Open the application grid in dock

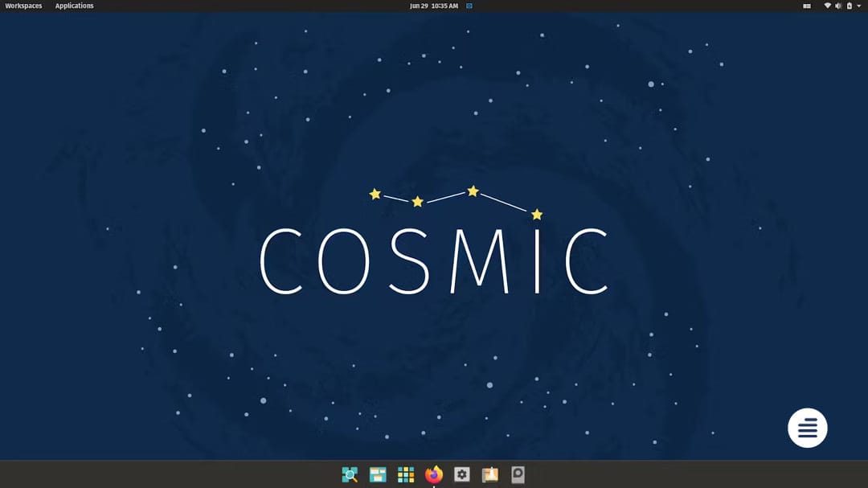[x=406, y=474]
